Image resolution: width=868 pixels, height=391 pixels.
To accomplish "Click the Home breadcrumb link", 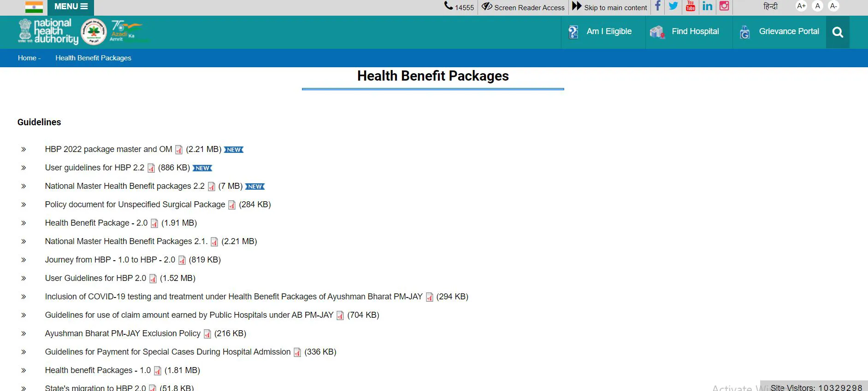I will pos(27,58).
